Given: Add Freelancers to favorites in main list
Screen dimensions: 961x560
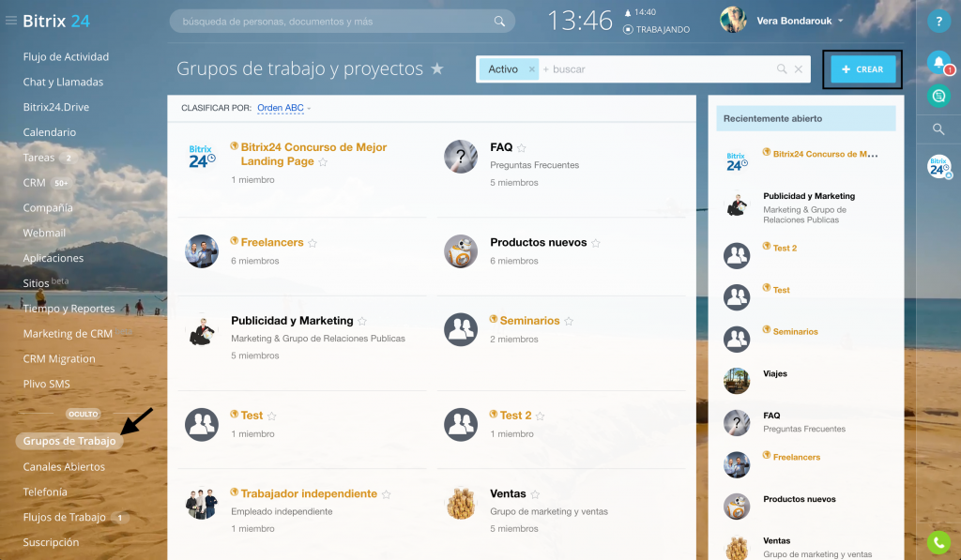Looking at the screenshot, I should (313, 243).
